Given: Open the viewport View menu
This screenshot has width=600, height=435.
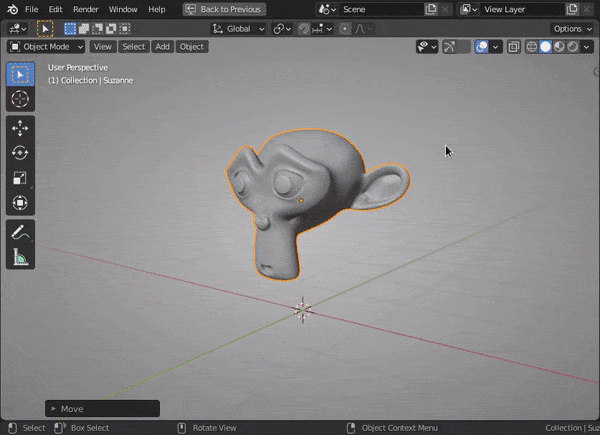Looking at the screenshot, I should tap(103, 47).
